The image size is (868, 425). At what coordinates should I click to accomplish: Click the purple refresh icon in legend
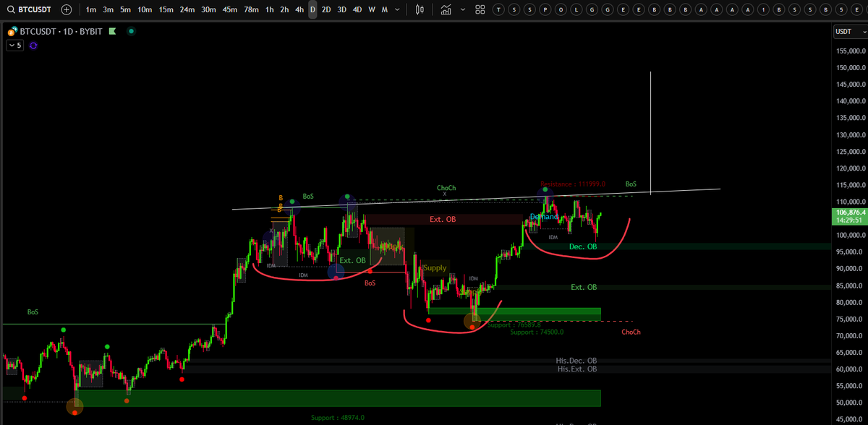(x=33, y=45)
